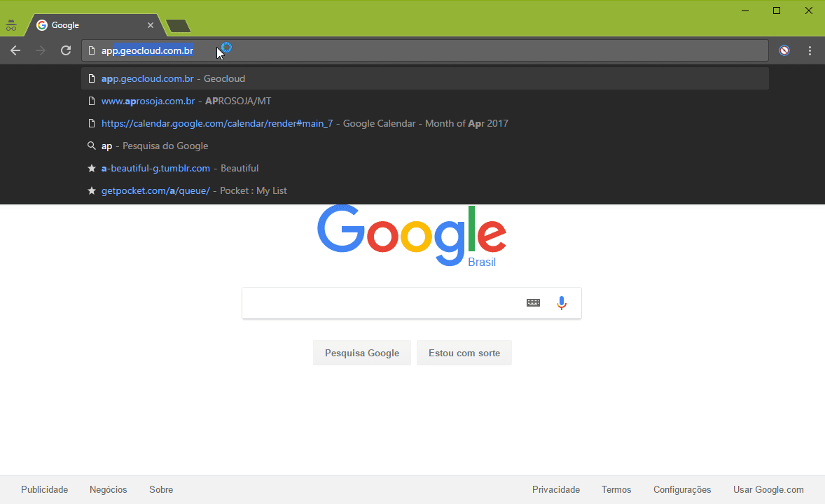
Task: Open the Usar Google.com link
Action: pos(769,490)
